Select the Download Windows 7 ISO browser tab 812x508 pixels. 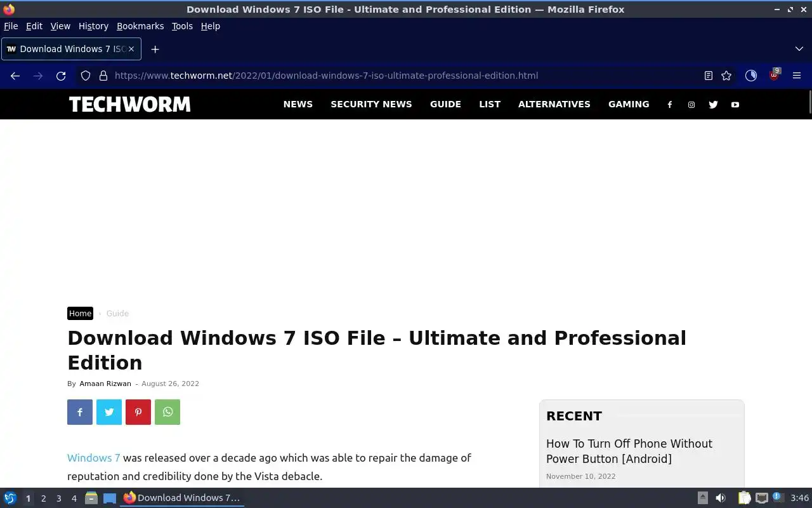[x=71, y=49]
